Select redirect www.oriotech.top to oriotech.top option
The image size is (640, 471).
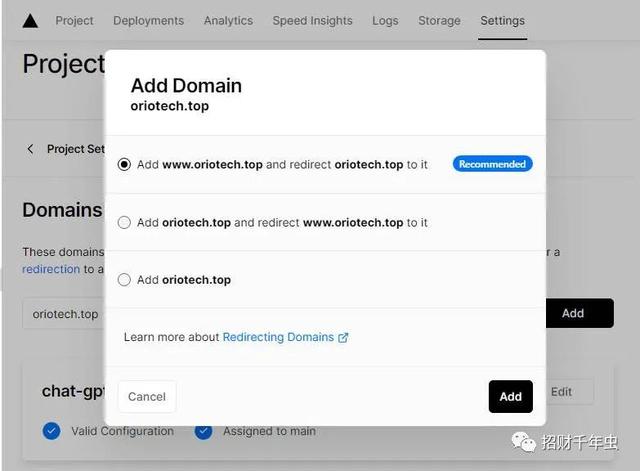125,223
